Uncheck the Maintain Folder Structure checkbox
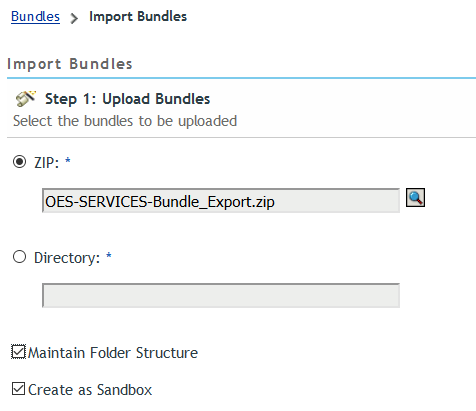The height and width of the screenshot is (411, 476). 18,352
